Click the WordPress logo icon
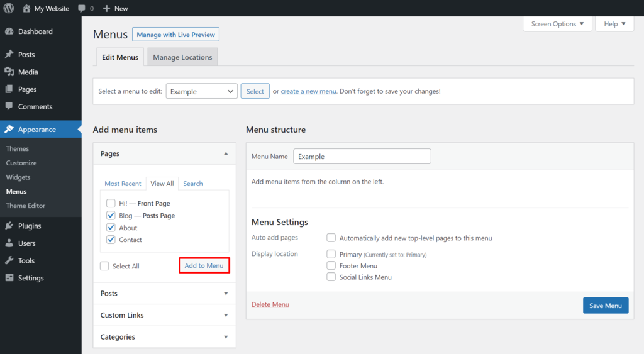This screenshot has height=354, width=644. (x=9, y=8)
